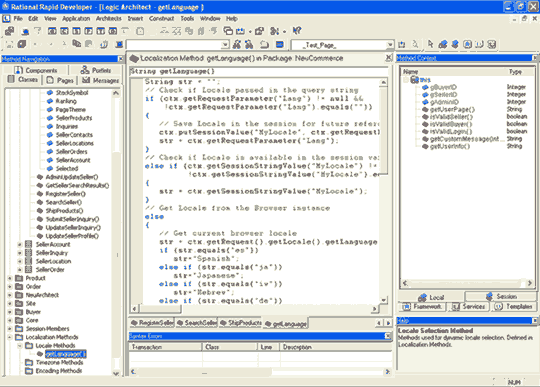This screenshot has width=540, height=387.
Task: Open the Window menu
Action: pyautogui.click(x=210, y=19)
